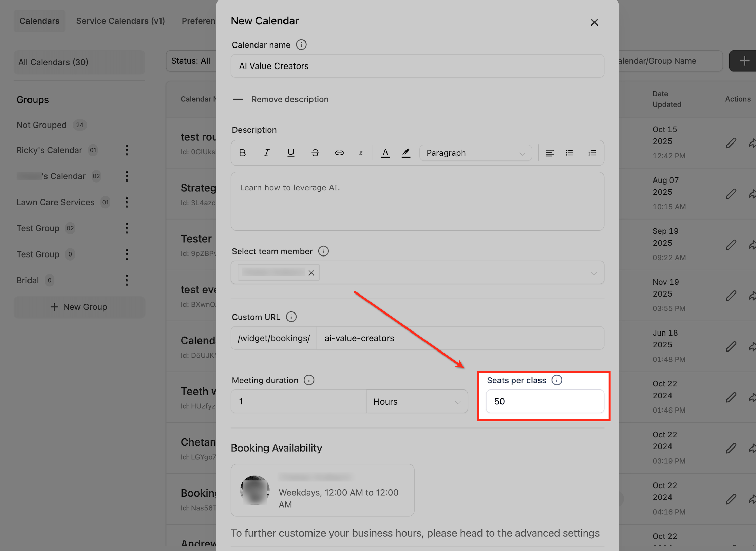The width and height of the screenshot is (756, 551).
Task: Show info tooltip for Custom URL
Action: (x=291, y=317)
